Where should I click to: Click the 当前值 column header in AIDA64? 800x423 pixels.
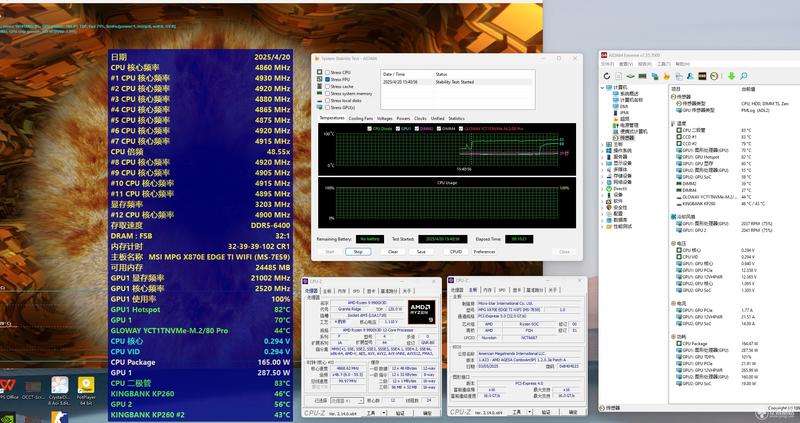tap(746, 89)
